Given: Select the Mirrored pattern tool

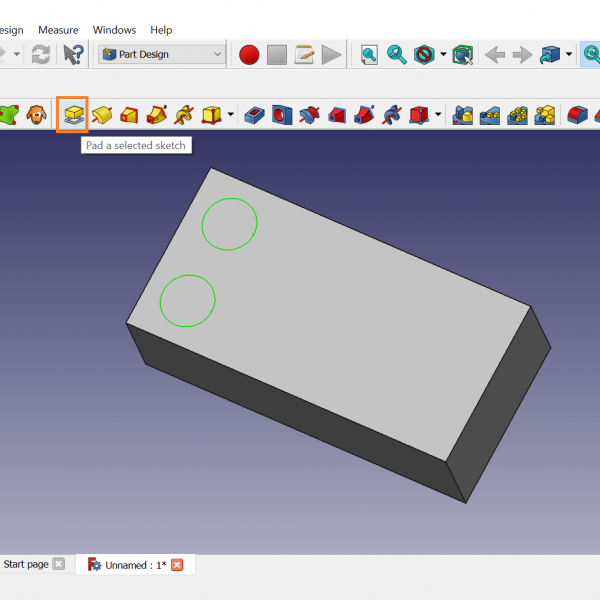Looking at the screenshot, I should (463, 115).
